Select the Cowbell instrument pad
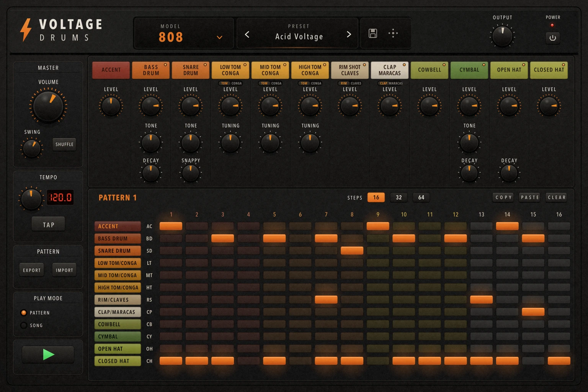Viewport: 588px width, 392px height. click(x=430, y=70)
